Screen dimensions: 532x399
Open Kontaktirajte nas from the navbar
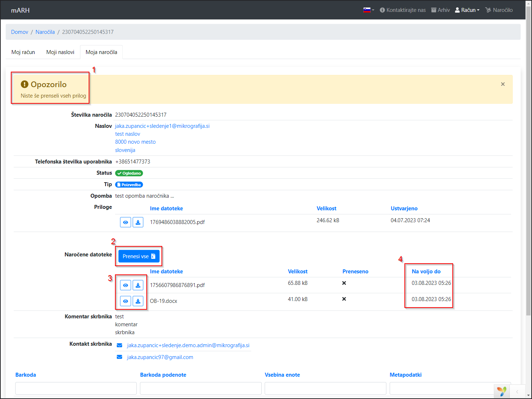pos(403,10)
